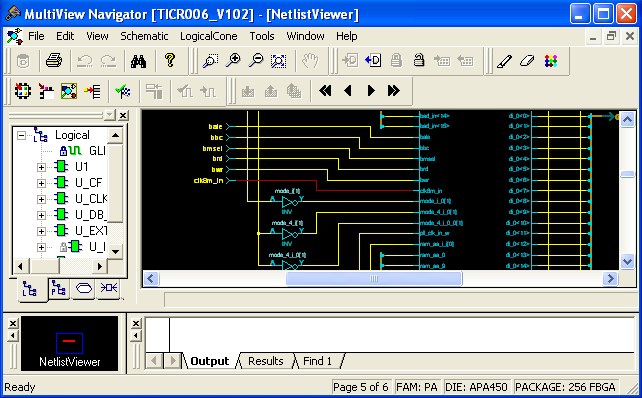The image size is (642, 398).
Task: Click the push-down hierarchy D icon
Action: pyautogui.click(x=373, y=61)
